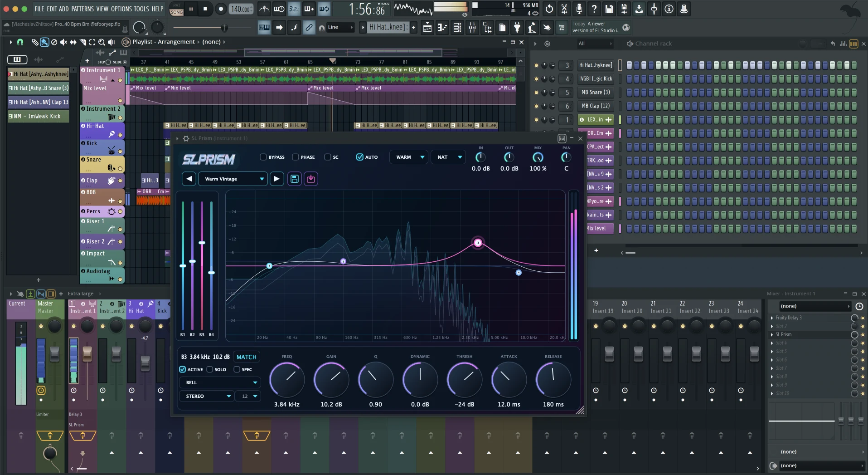Viewport: 868px width, 475px height.
Task: Open the Warm Vintage preset dropdown
Action: click(x=233, y=179)
